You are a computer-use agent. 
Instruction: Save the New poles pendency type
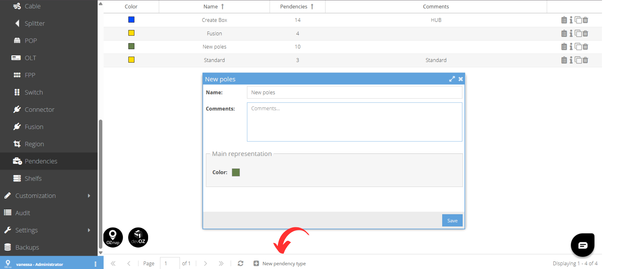coord(452,220)
